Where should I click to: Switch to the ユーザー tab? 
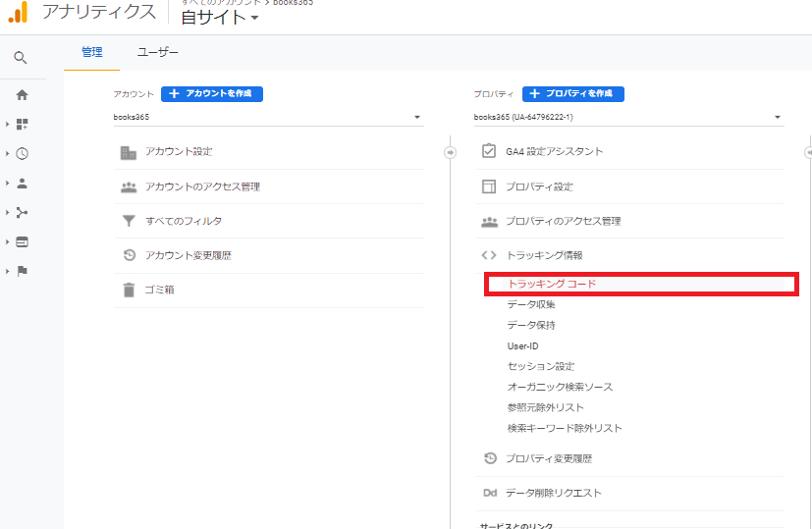[x=157, y=53]
